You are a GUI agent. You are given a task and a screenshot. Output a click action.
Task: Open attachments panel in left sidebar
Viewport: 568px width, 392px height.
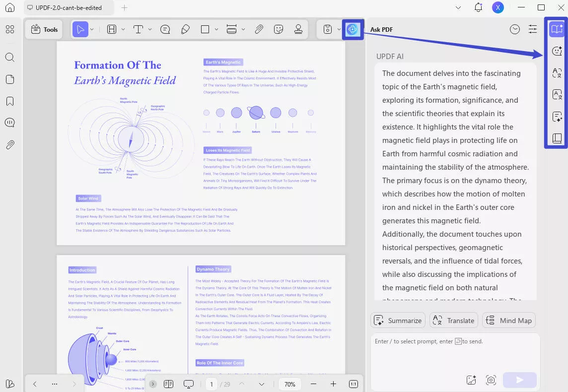point(10,145)
